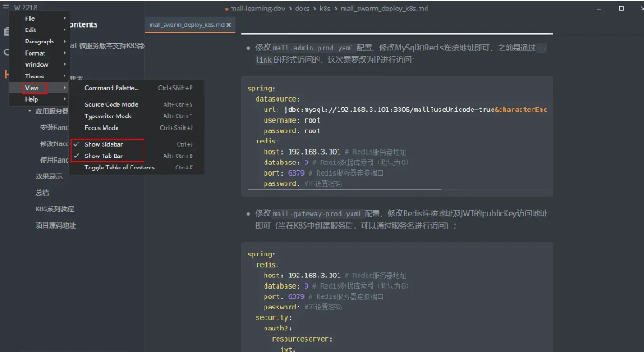Click inline code mall-gateway-prod.yaml
This screenshot has height=352, width=644.
317,214
